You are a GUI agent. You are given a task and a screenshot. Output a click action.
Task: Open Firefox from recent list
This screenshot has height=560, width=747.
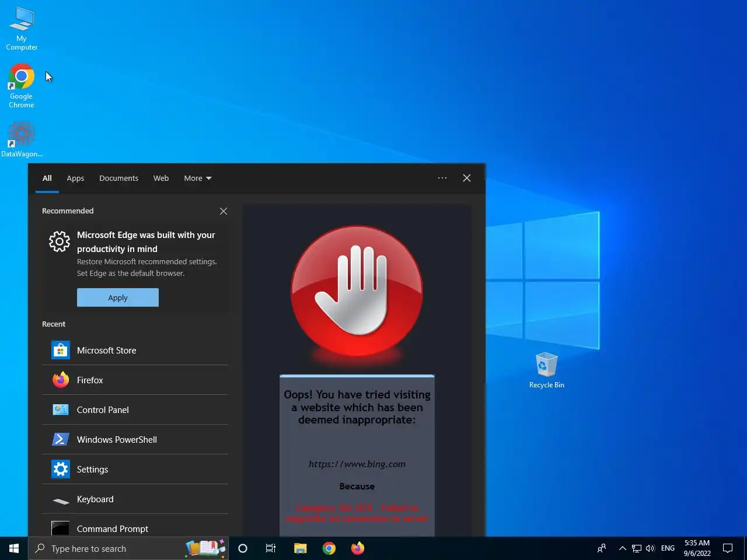(x=135, y=380)
